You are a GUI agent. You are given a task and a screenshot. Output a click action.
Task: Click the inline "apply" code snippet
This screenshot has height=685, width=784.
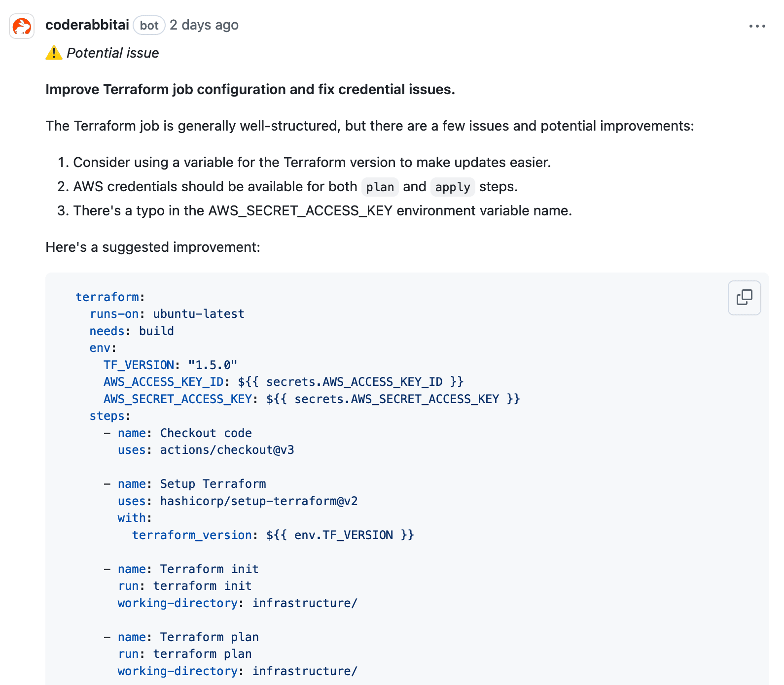453,187
